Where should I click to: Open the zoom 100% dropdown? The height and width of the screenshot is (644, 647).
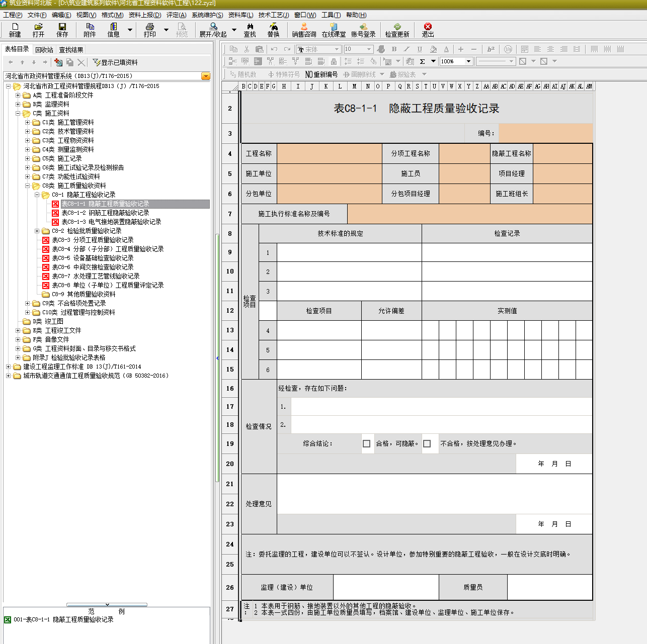click(x=468, y=61)
